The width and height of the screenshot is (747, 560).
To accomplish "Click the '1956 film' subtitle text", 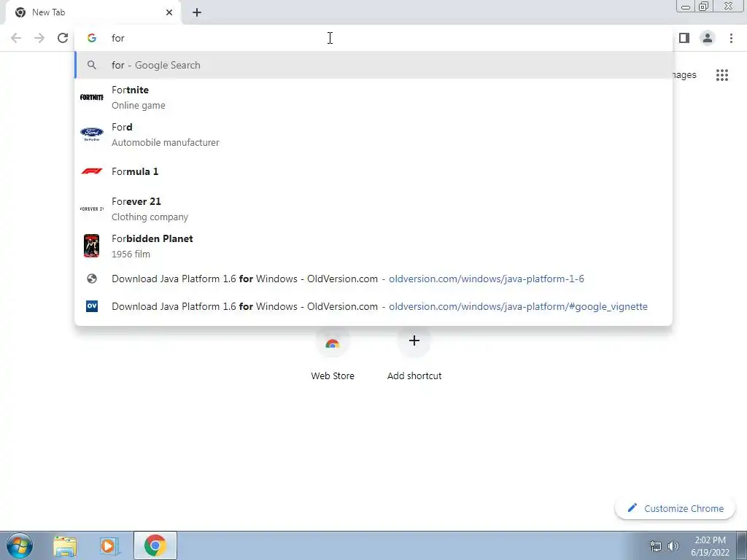I will click(x=131, y=254).
